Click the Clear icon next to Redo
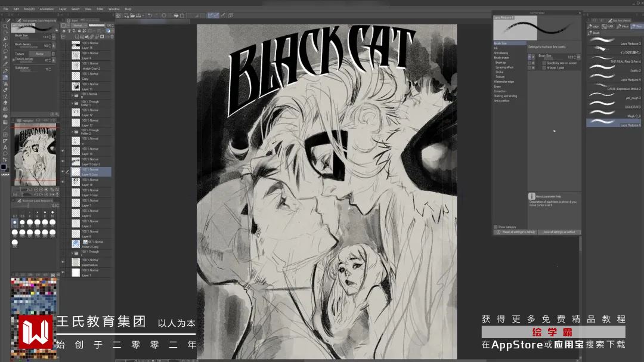Image resolution: width=644 pixels, height=362 pixels. [163, 16]
